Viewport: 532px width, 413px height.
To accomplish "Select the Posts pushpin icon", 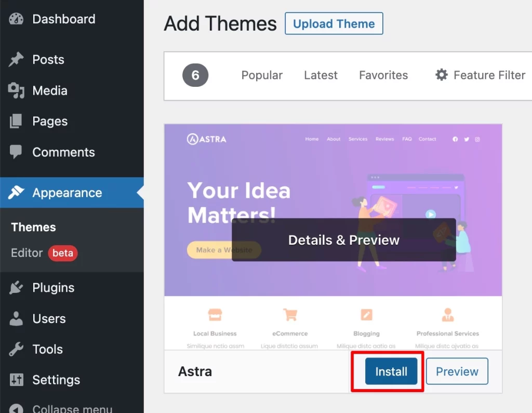I will point(16,59).
